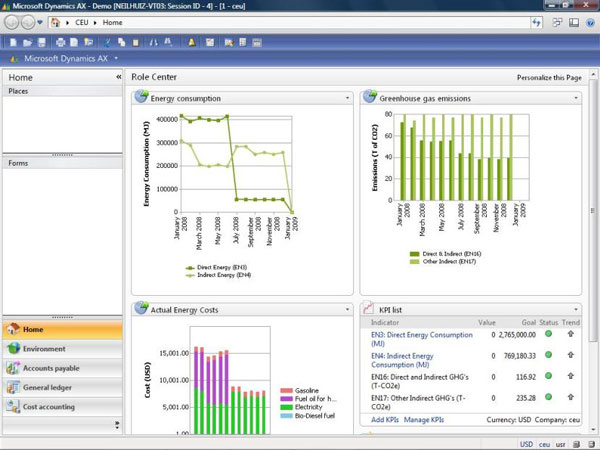Open the KPI list web part menu
600x450 pixels.
click(x=576, y=309)
